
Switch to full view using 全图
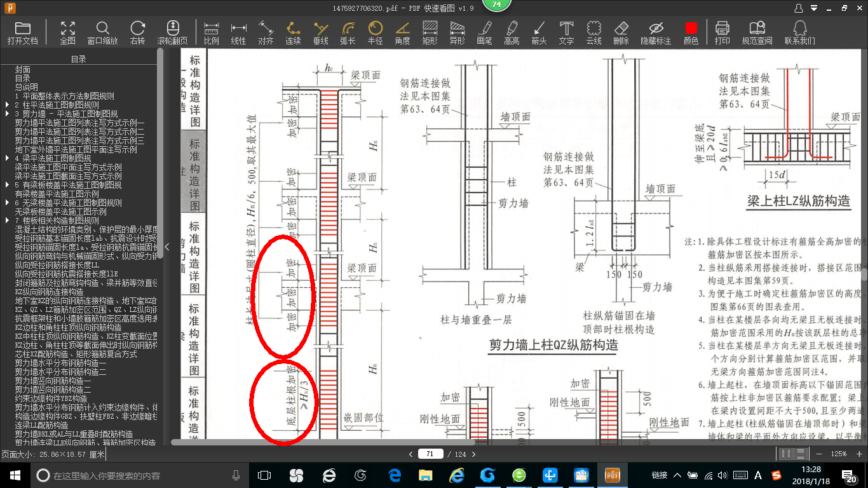click(67, 33)
